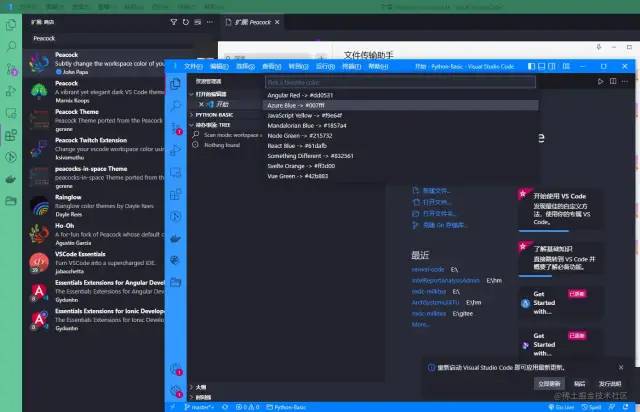
Task: Open Extensions icon in blue front window
Action: (x=176, y=194)
